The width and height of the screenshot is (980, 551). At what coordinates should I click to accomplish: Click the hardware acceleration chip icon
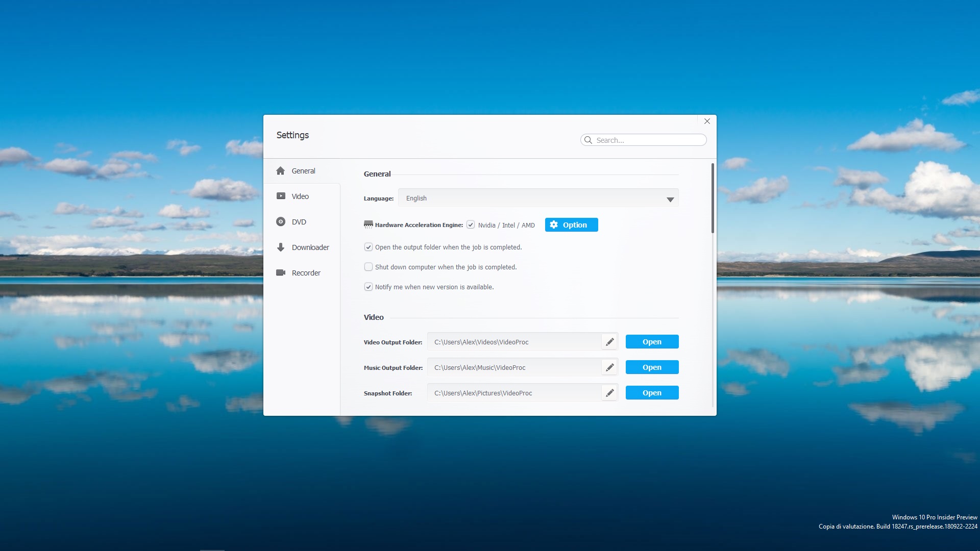point(369,224)
